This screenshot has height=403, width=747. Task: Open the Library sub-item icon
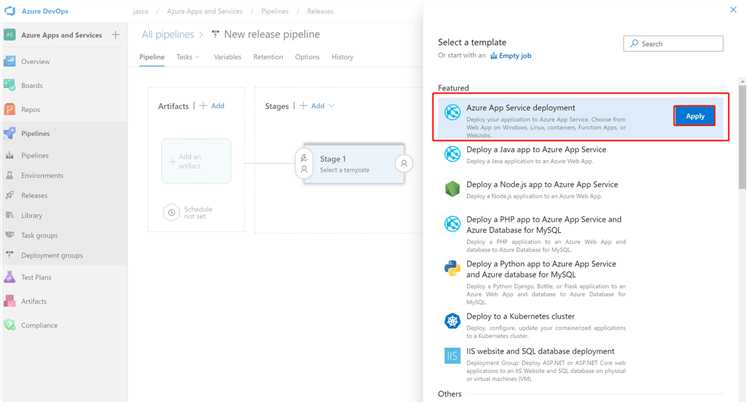pyautogui.click(x=10, y=215)
